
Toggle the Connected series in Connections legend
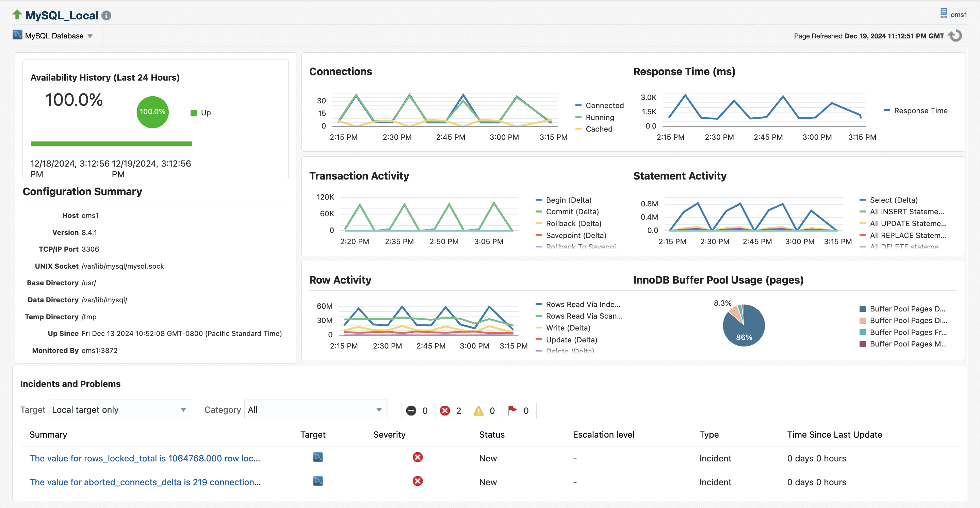[x=604, y=105]
